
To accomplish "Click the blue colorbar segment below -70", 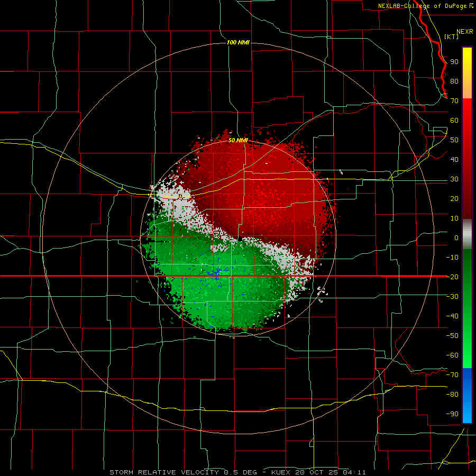I will point(467,395).
